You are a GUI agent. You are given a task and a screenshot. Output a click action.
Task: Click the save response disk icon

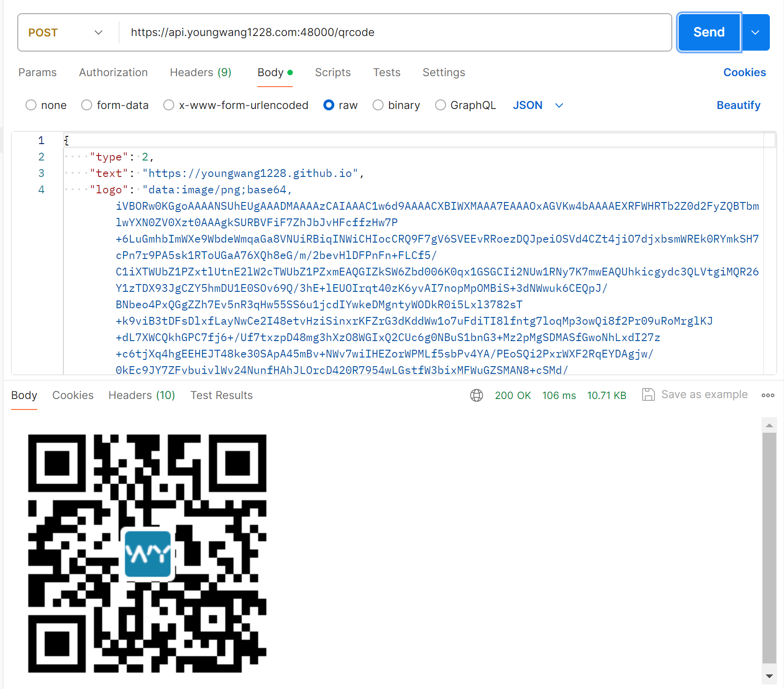(x=648, y=395)
